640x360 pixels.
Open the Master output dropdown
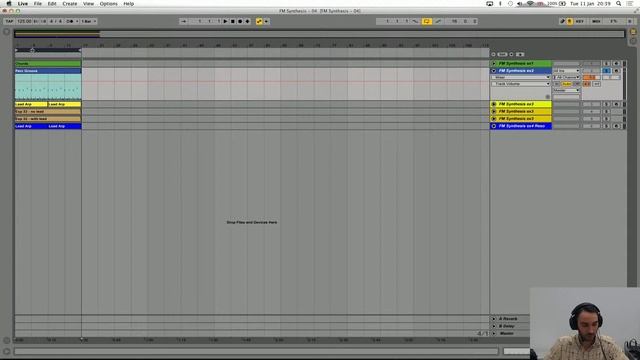(566, 90)
